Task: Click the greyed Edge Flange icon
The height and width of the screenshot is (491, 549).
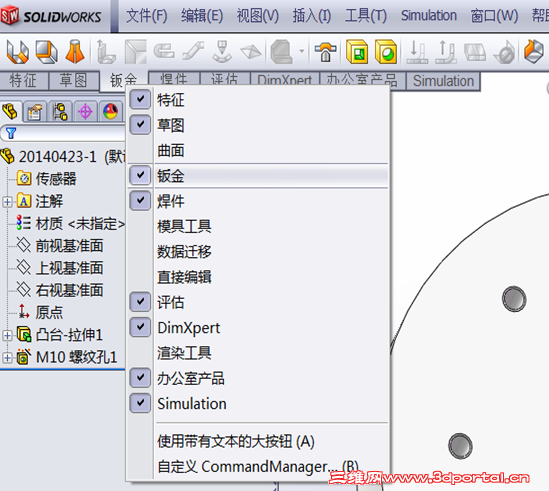Action: click(105, 52)
